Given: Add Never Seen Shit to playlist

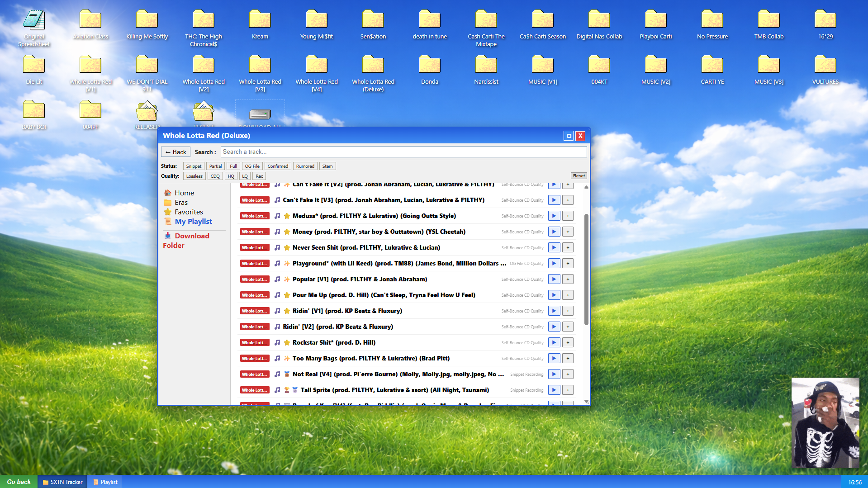Looking at the screenshot, I should click(568, 247).
